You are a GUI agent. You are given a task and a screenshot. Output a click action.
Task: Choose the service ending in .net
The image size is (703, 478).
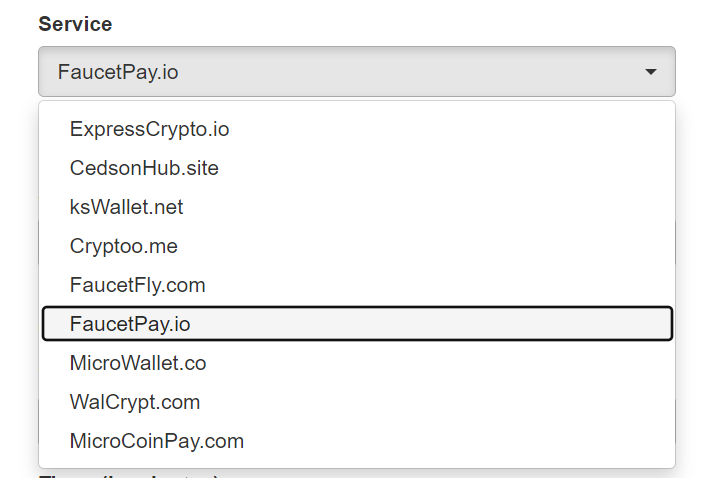[127, 207]
